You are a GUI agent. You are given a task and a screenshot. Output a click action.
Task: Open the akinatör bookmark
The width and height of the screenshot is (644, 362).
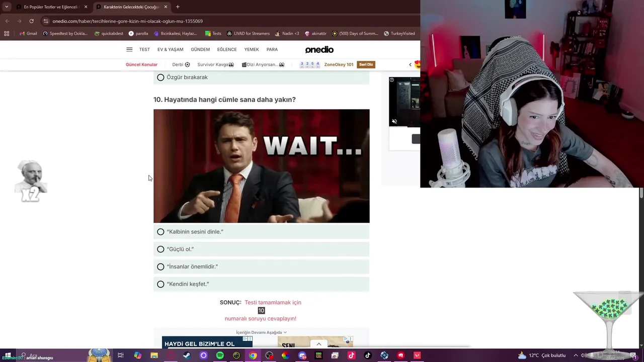[315, 34]
